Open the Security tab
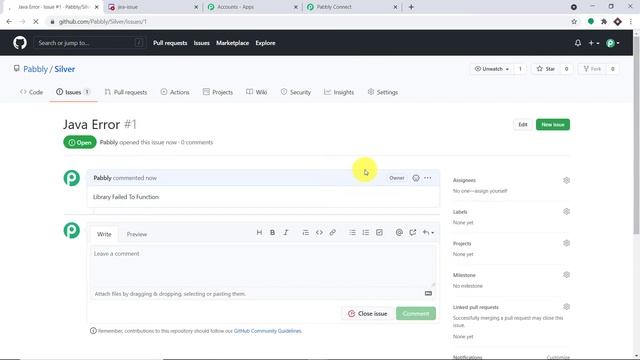The width and height of the screenshot is (640, 360). point(296,92)
